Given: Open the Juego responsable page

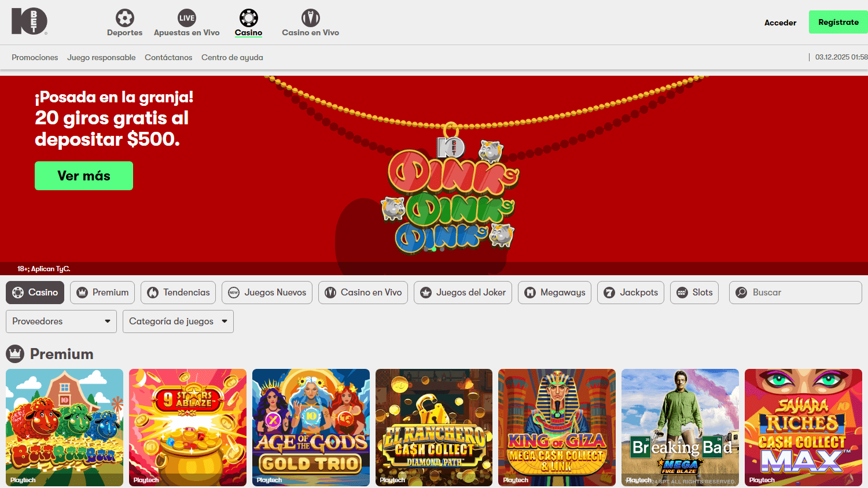Looking at the screenshot, I should (101, 57).
